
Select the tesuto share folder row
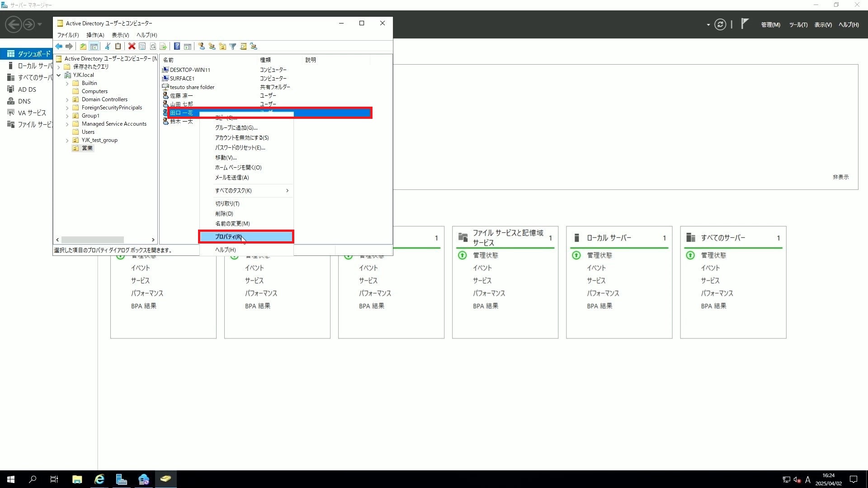click(x=192, y=87)
